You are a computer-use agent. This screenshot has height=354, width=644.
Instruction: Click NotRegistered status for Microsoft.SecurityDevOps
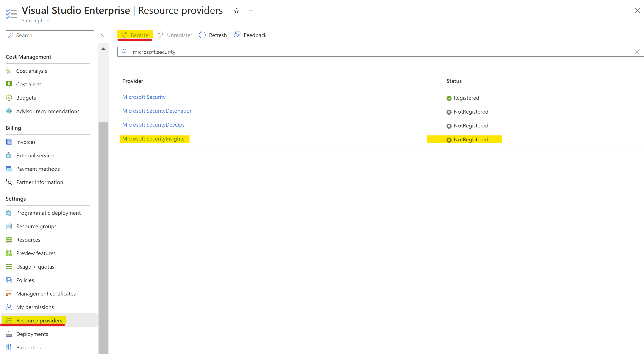coord(467,126)
